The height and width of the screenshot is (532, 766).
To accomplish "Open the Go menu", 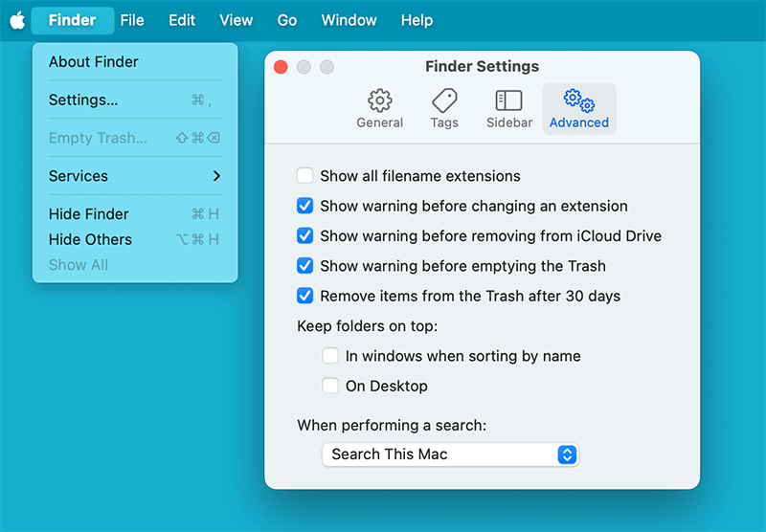I will point(286,20).
